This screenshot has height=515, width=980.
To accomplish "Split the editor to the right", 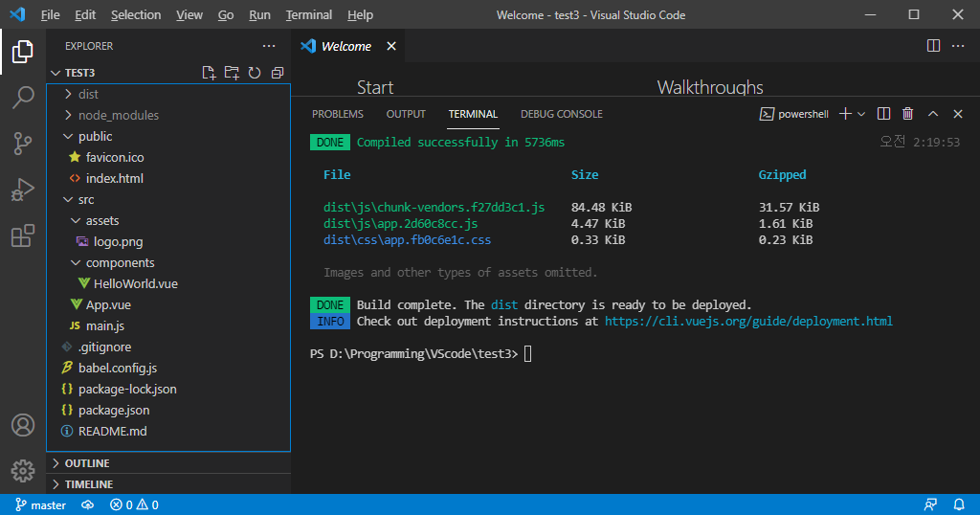I will pos(933,46).
